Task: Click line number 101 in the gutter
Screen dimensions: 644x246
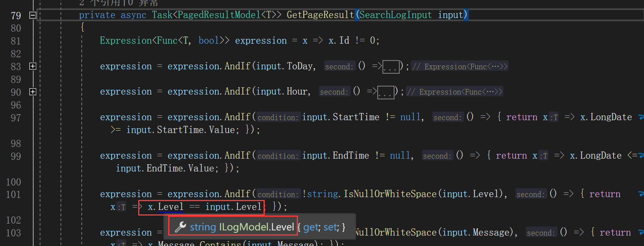Action: click(14, 195)
